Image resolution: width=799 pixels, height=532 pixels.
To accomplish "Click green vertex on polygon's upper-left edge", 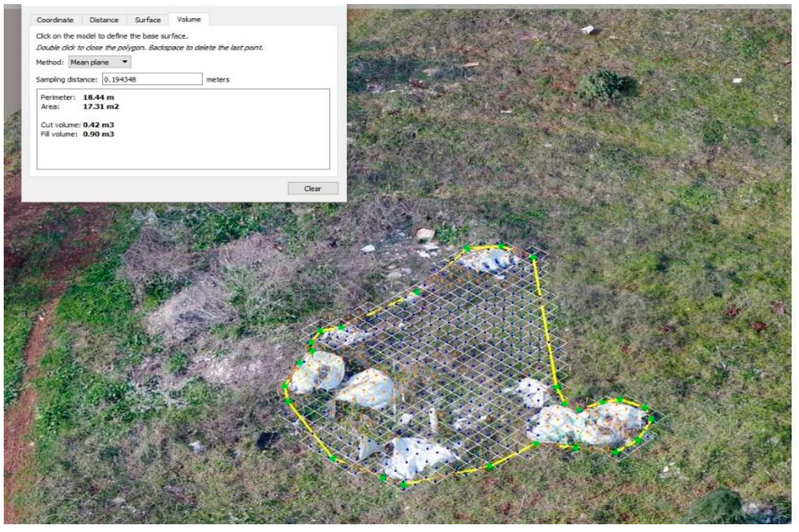I will [x=417, y=292].
